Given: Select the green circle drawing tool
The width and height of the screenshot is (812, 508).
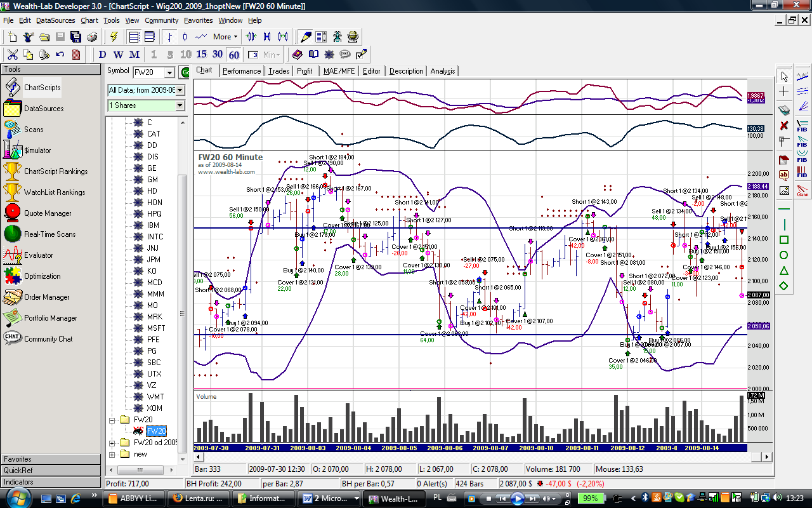Looking at the screenshot, I should tap(784, 255).
